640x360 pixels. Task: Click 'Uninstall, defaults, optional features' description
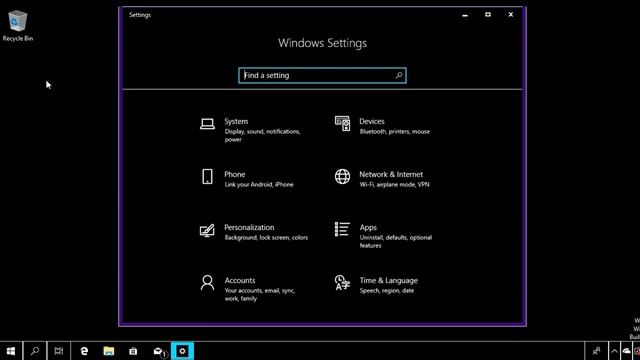[396, 242]
